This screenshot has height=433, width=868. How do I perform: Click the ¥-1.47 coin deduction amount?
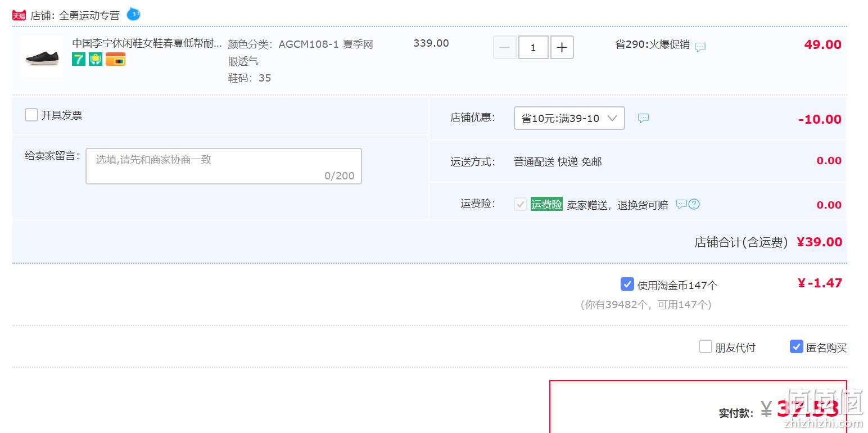pos(820,283)
